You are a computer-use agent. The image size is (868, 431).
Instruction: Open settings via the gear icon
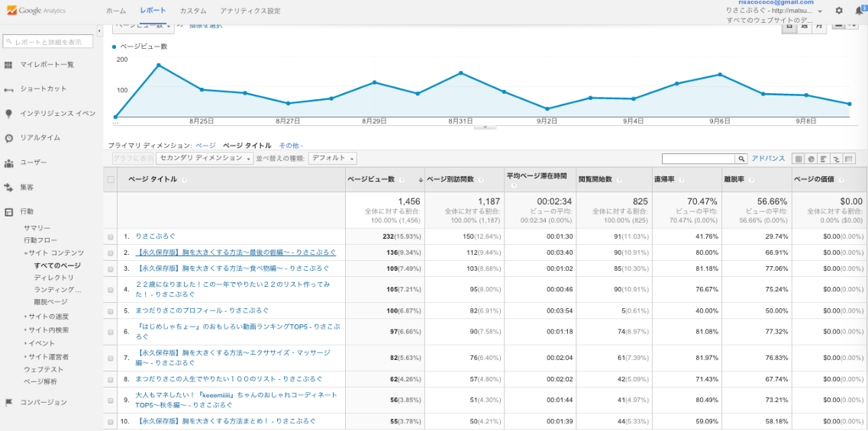(x=838, y=10)
